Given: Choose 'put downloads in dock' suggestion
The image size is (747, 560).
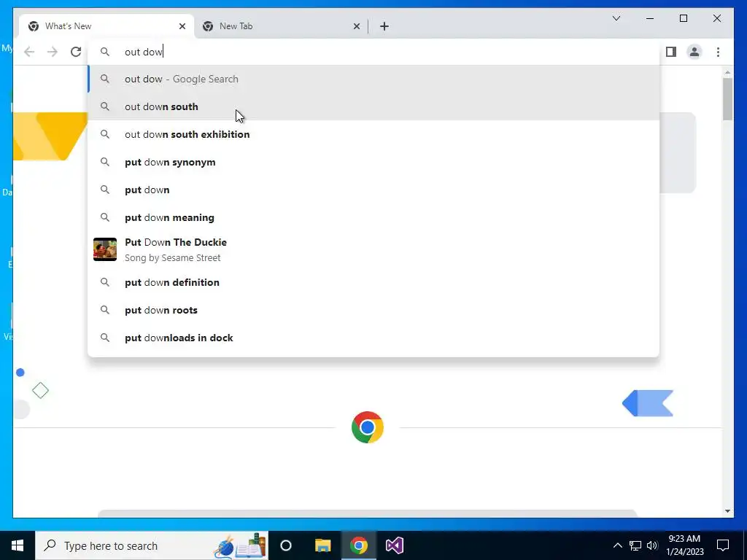Looking at the screenshot, I should point(374,338).
